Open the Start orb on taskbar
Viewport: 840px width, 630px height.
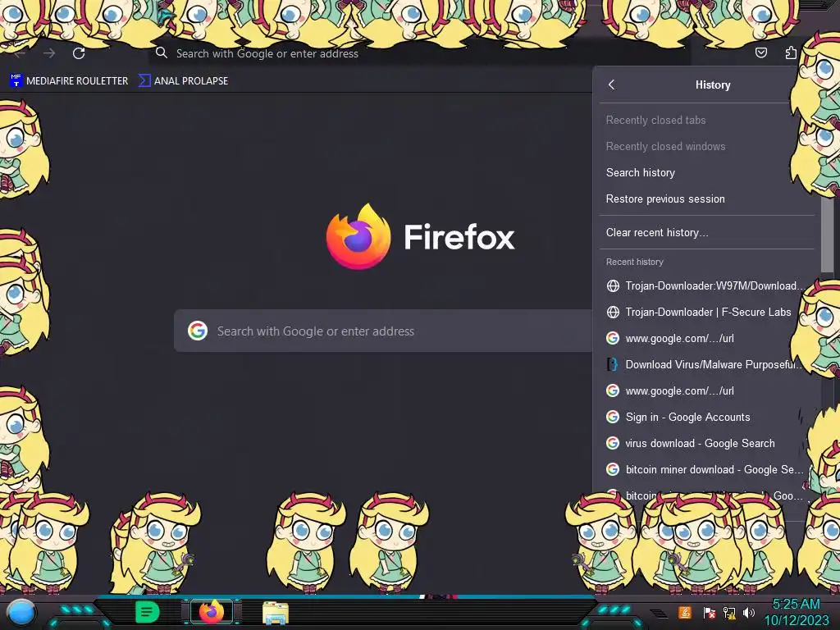point(21,612)
